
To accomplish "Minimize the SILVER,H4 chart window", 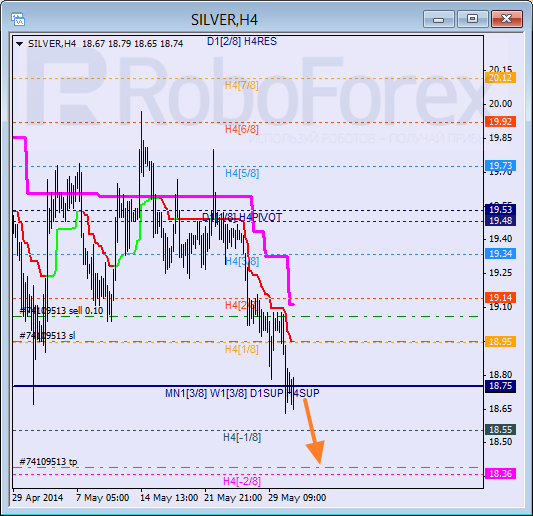I will 439,19.
